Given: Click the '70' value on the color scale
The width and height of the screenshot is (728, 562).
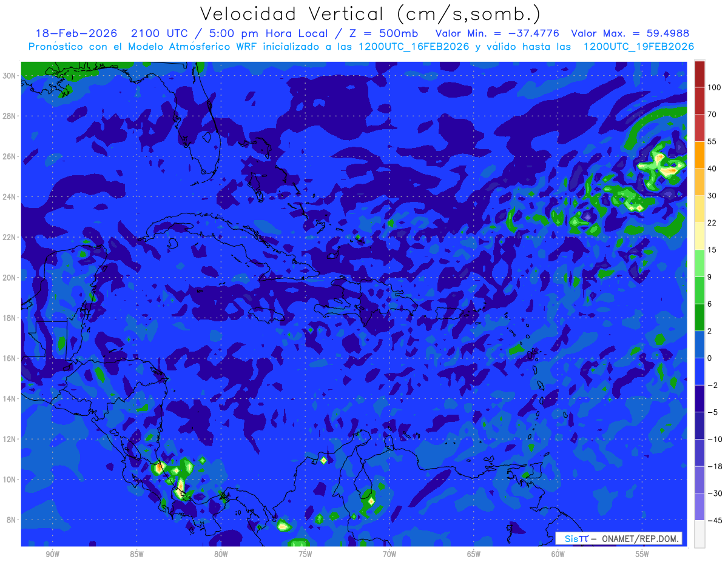Looking at the screenshot, I should 712,115.
